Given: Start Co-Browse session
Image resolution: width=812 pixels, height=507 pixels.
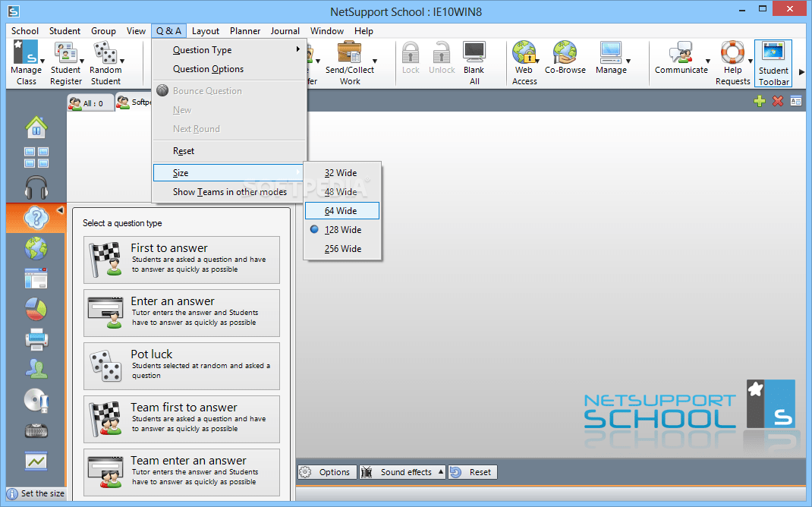Looking at the screenshot, I should pyautogui.click(x=565, y=58).
